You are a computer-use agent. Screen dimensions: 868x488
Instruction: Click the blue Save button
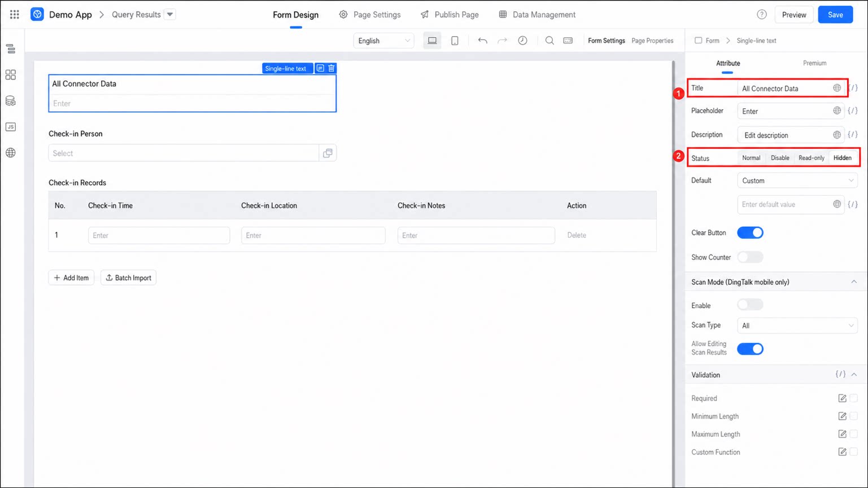tap(835, 15)
